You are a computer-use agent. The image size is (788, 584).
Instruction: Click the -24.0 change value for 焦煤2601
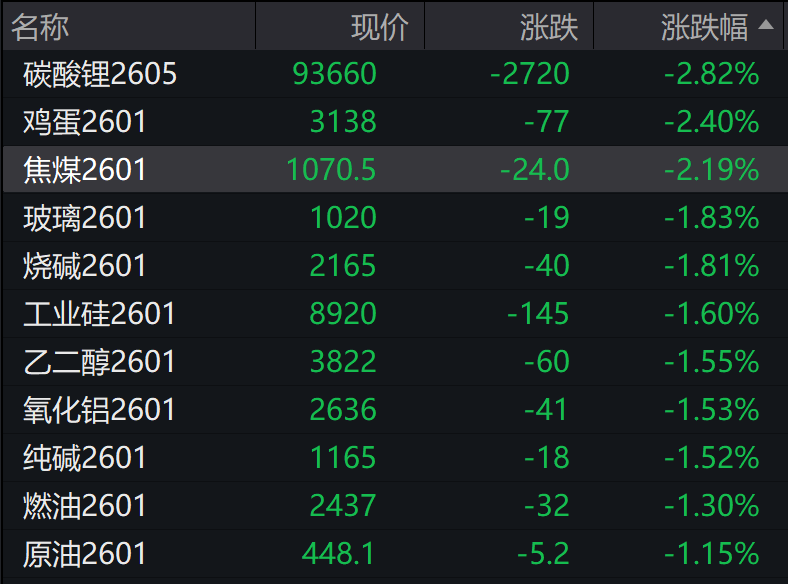pyautogui.click(x=535, y=170)
